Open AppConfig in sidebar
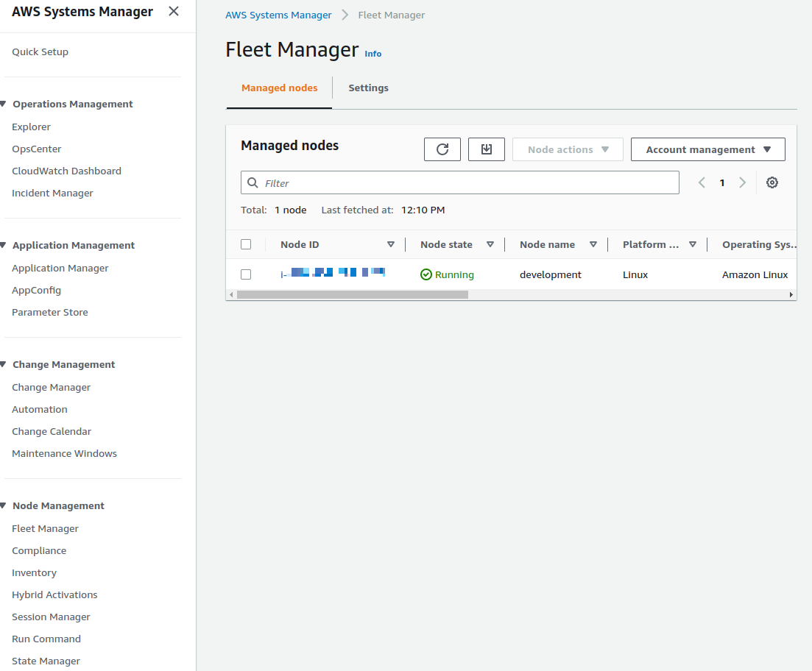Viewport: 812px width, 671px height. 36,291
